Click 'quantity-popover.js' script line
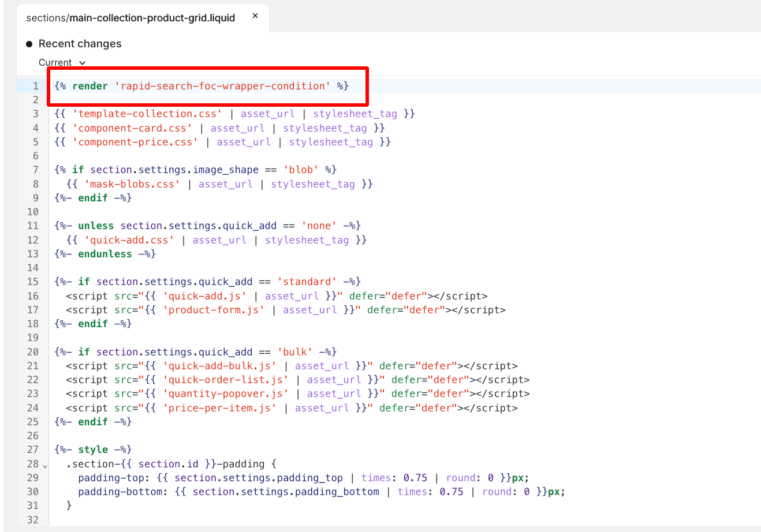This screenshot has height=532, width=761. (298, 394)
